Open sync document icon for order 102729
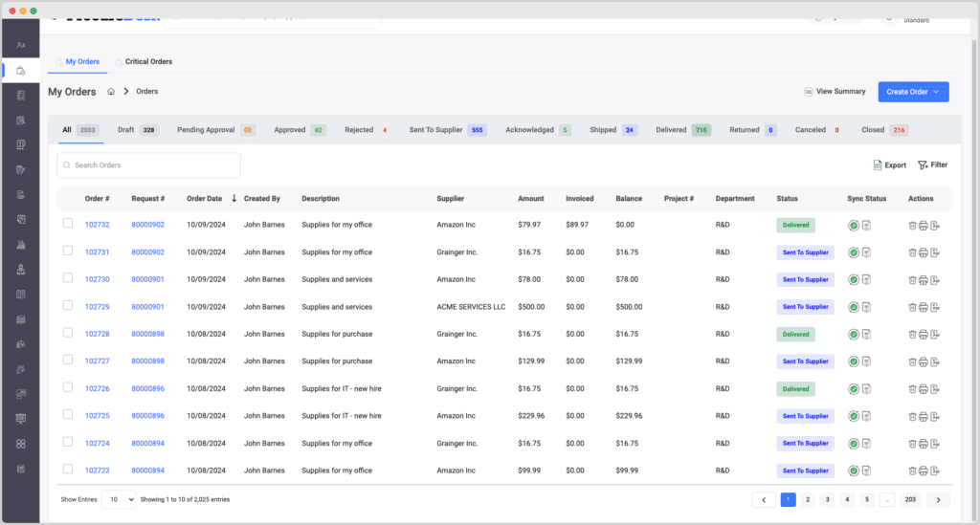The image size is (980, 525). [865, 307]
